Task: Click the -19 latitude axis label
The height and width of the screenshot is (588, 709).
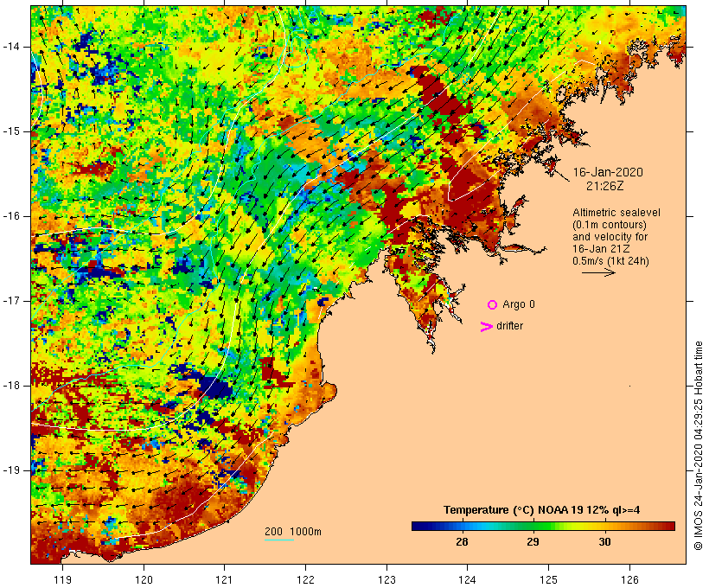Action: [11, 470]
